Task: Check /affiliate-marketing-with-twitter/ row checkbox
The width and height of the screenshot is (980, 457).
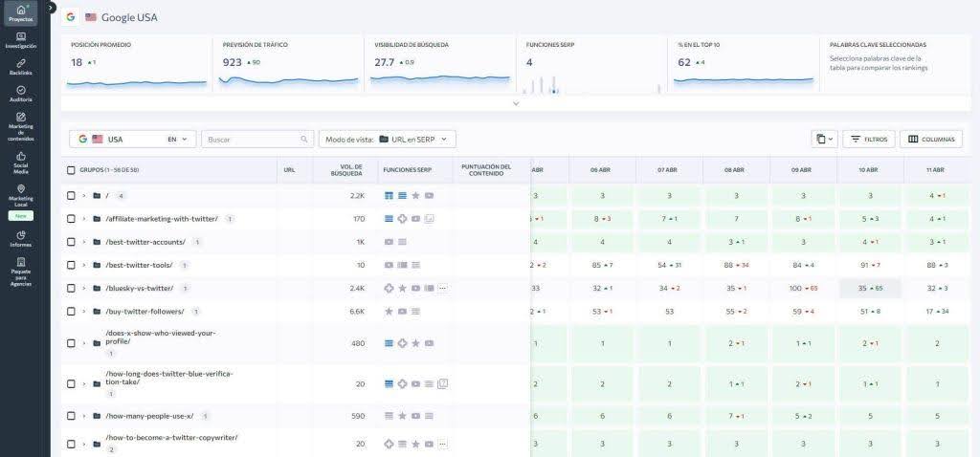Action: point(71,219)
